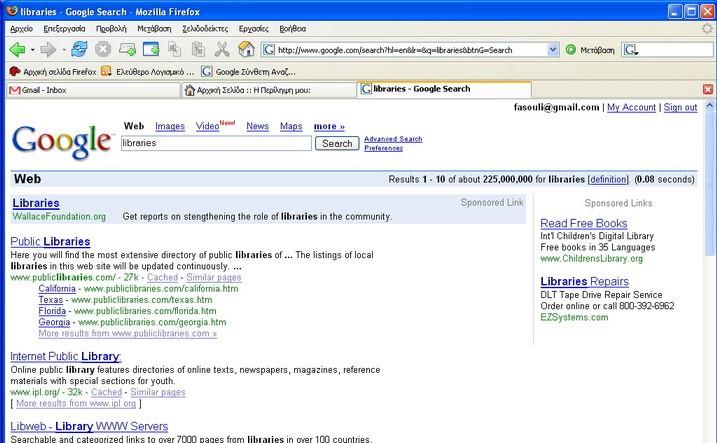Click the scroll up arrow of the page scrollbar
The image size is (717, 443).
[x=709, y=105]
